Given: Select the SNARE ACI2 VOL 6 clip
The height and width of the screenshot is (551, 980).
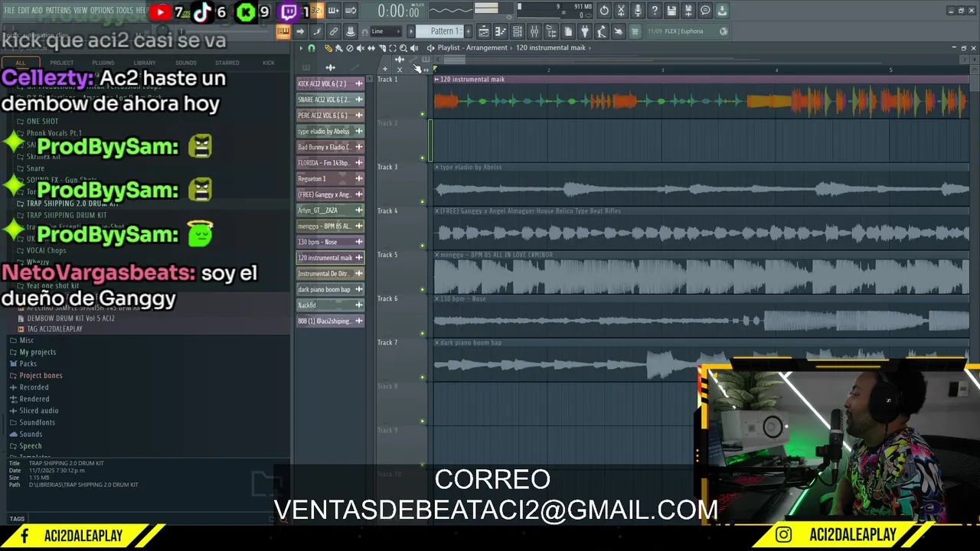Looking at the screenshot, I should pos(330,99).
